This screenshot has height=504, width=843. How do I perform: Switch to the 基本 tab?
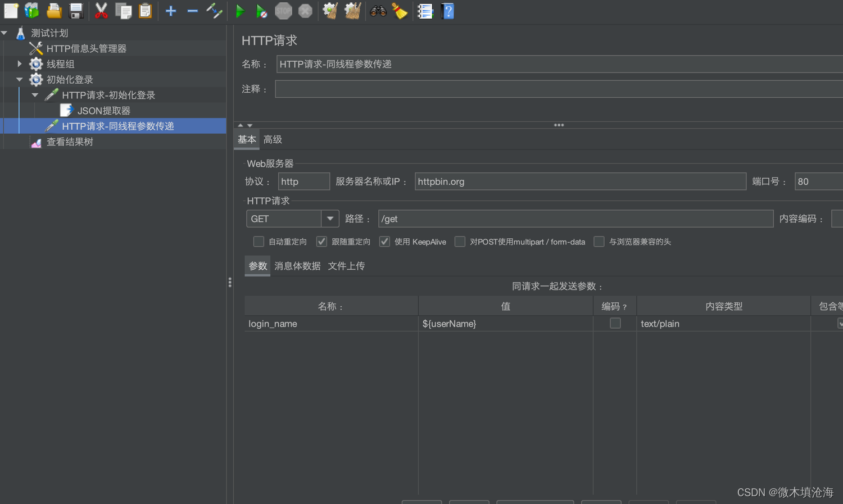[x=247, y=139]
